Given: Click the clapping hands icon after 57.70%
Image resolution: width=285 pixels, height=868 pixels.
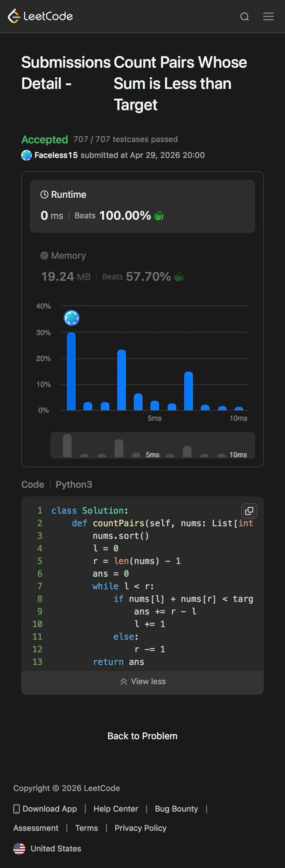Looking at the screenshot, I should (179, 277).
